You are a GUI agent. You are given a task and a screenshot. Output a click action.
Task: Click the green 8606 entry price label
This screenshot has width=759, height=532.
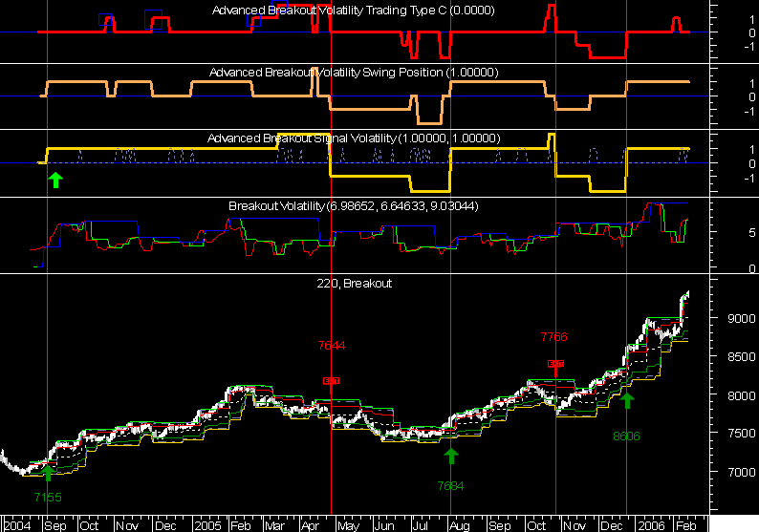(x=626, y=436)
